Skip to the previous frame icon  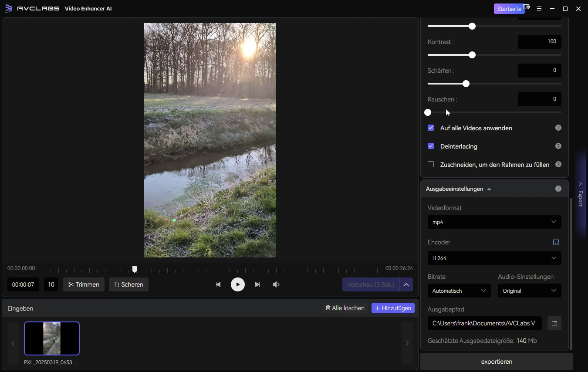(x=218, y=284)
